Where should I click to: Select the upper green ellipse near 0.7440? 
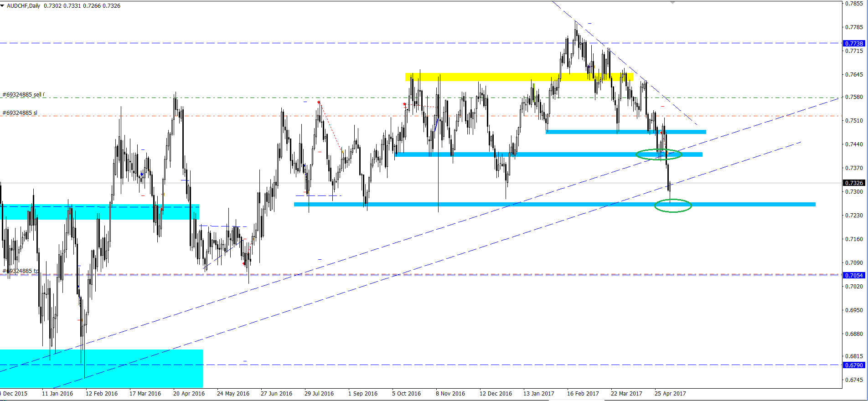tap(659, 154)
